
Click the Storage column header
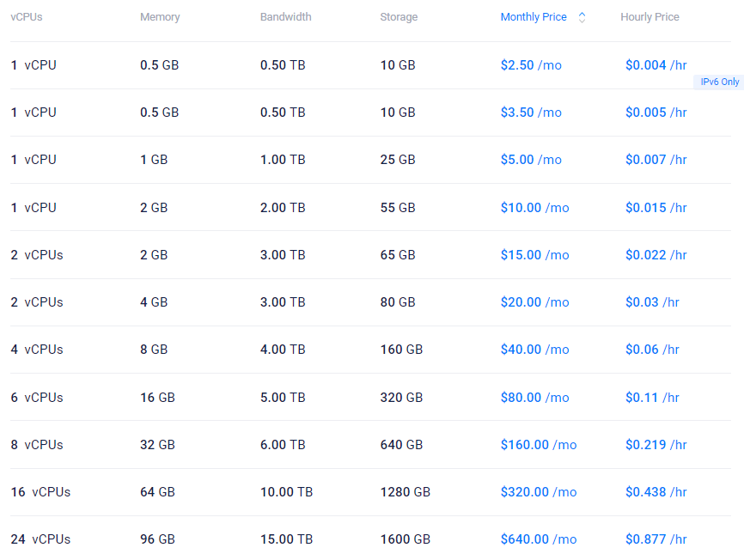tap(399, 17)
